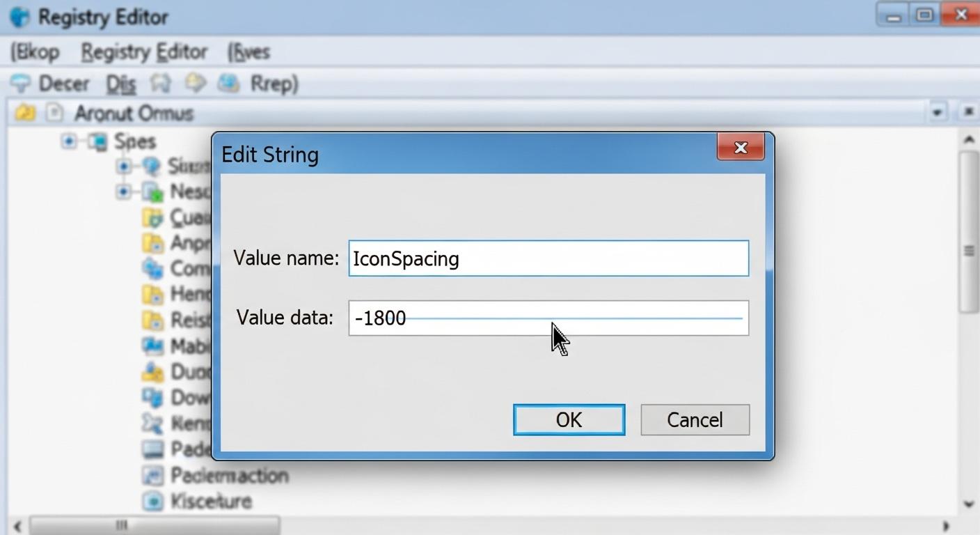Open the Aronut Ormus bar dropdown arrow
The height and width of the screenshot is (535, 980).
click(x=938, y=112)
